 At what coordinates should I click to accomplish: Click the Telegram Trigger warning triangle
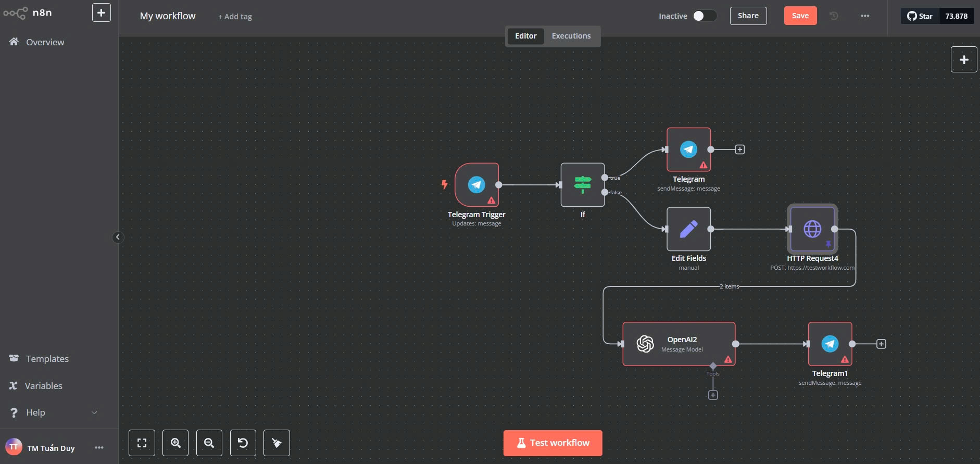491,200
